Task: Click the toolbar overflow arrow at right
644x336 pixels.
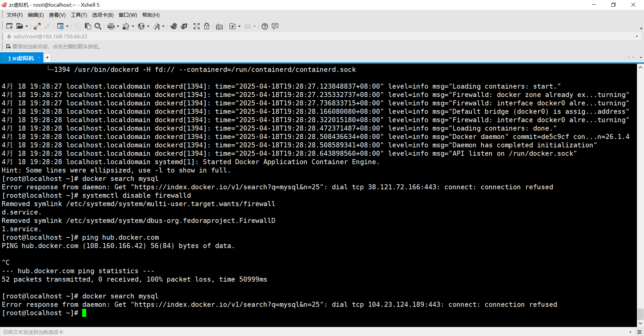Action: [641, 28]
